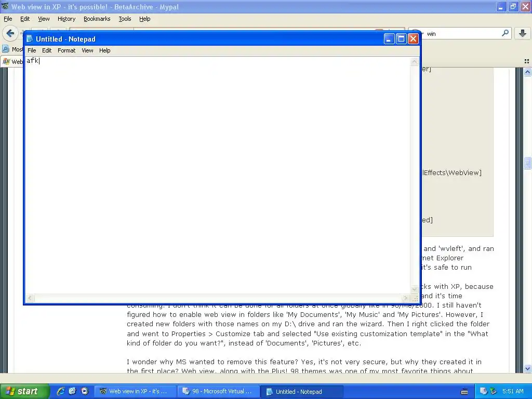Click Notepad's vertical scrollbar up arrow
The width and height of the screenshot is (532, 399).
click(x=414, y=62)
